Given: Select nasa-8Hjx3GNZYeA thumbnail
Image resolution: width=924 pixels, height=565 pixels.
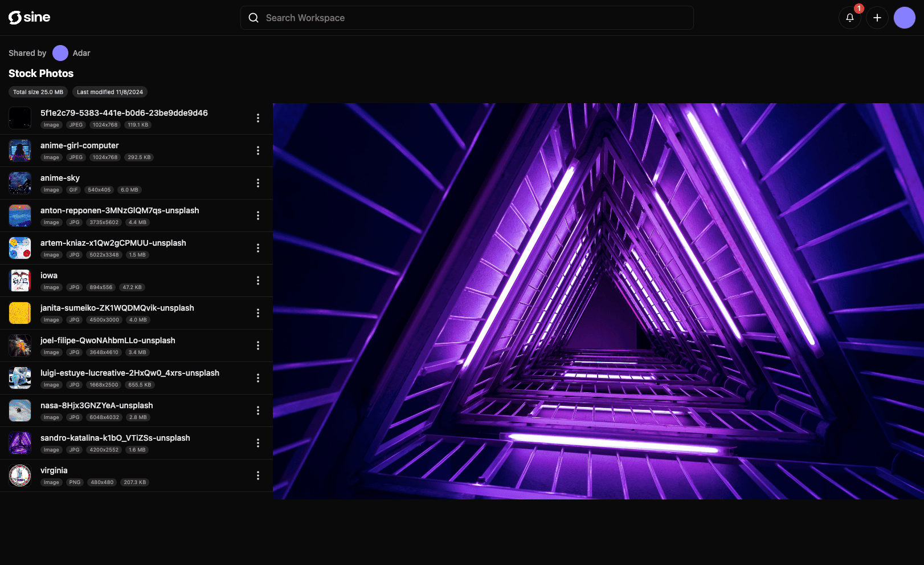Looking at the screenshot, I should point(20,410).
